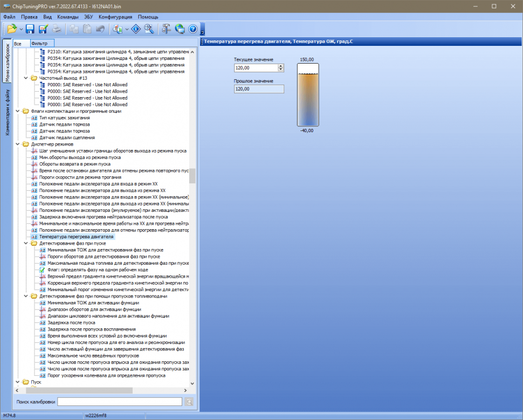523x420 pixels.
Task: Expand the 'Пуск' folder node
Action: coord(18,382)
